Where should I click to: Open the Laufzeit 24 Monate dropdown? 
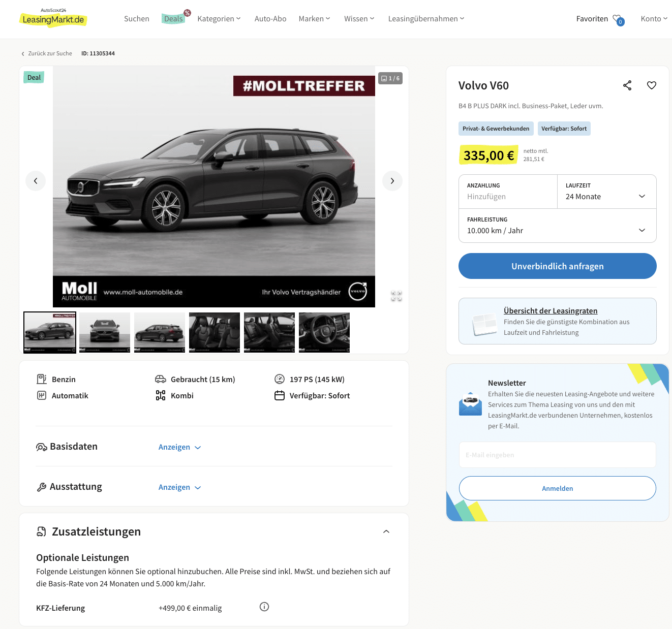pos(607,192)
